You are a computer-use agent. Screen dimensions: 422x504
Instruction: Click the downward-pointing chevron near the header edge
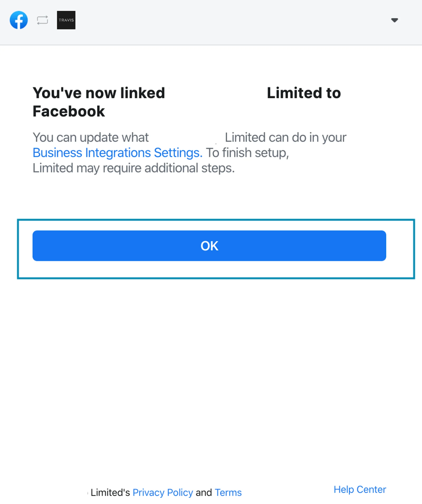394,20
